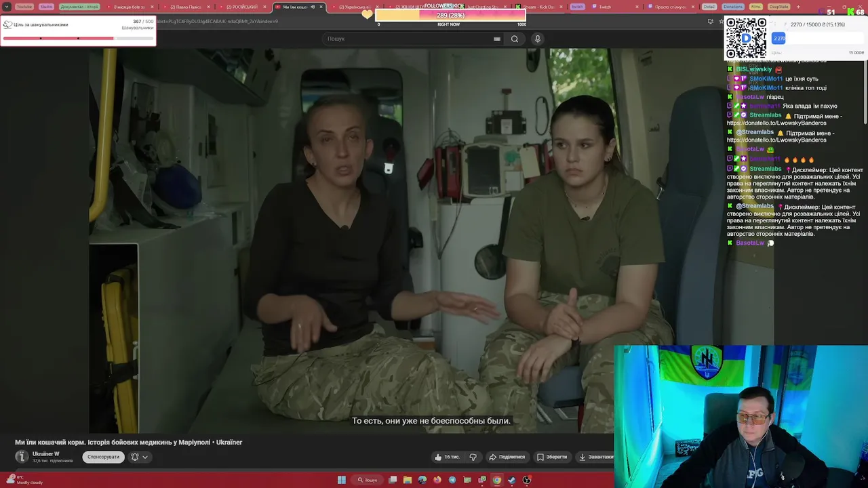
Task: Launch Firefox from the taskbar
Action: tap(437, 480)
